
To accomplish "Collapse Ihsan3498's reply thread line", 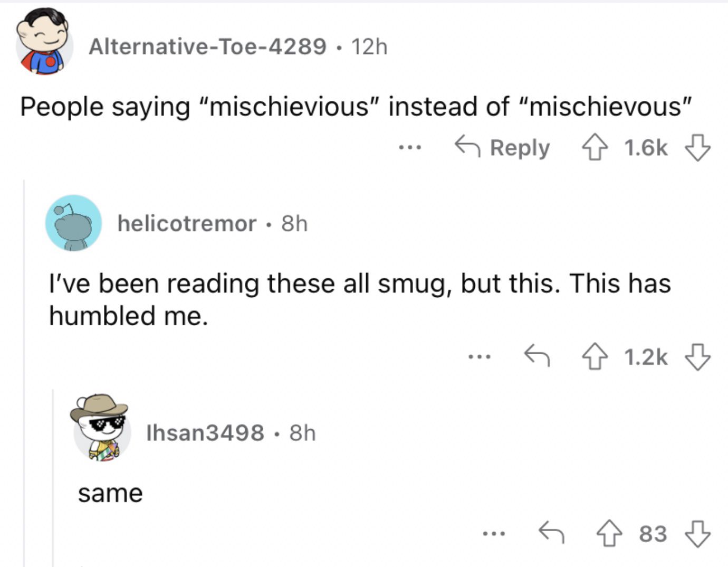I will point(53,478).
